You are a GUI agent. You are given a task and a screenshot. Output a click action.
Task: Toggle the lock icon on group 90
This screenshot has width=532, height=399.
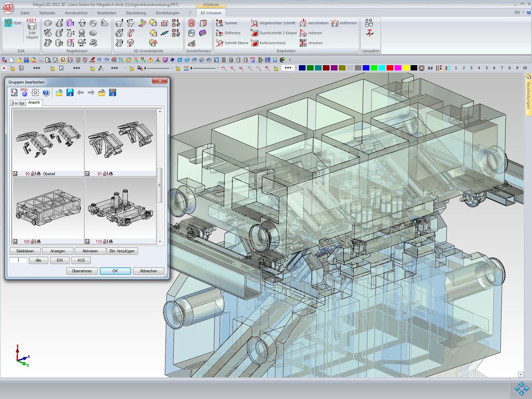[x=33, y=174]
